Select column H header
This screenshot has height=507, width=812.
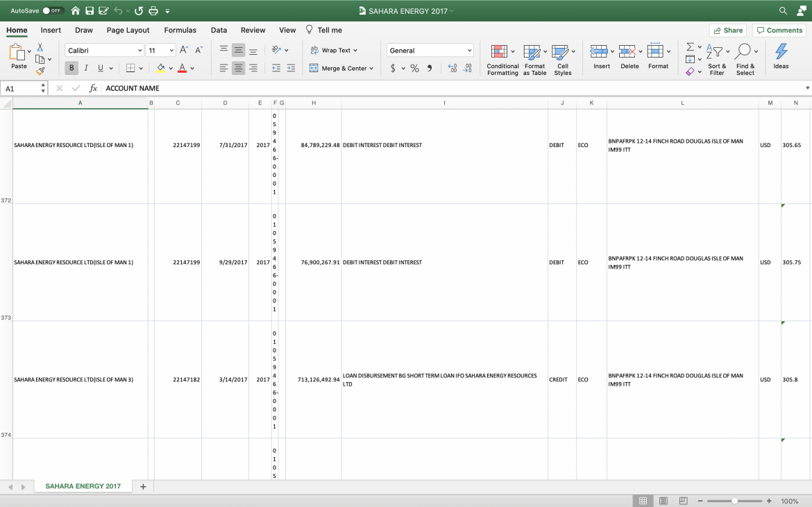coord(313,103)
